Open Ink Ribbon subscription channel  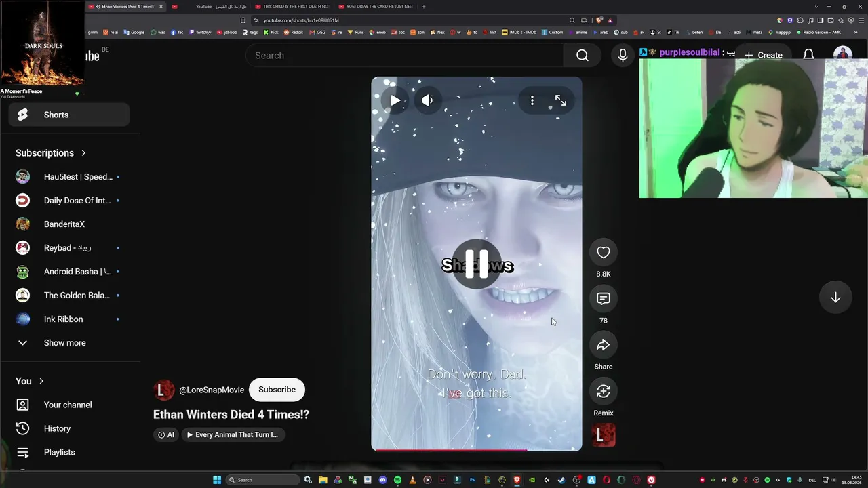(x=68, y=319)
